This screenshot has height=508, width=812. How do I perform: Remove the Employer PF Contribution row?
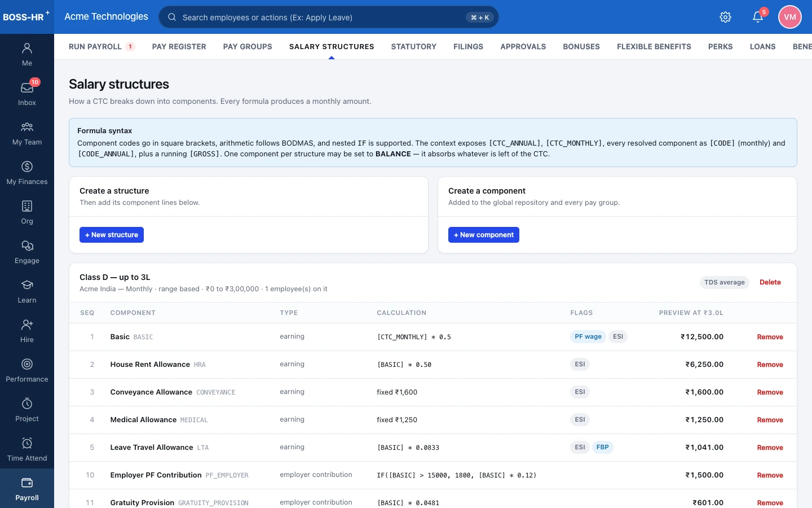click(x=770, y=475)
